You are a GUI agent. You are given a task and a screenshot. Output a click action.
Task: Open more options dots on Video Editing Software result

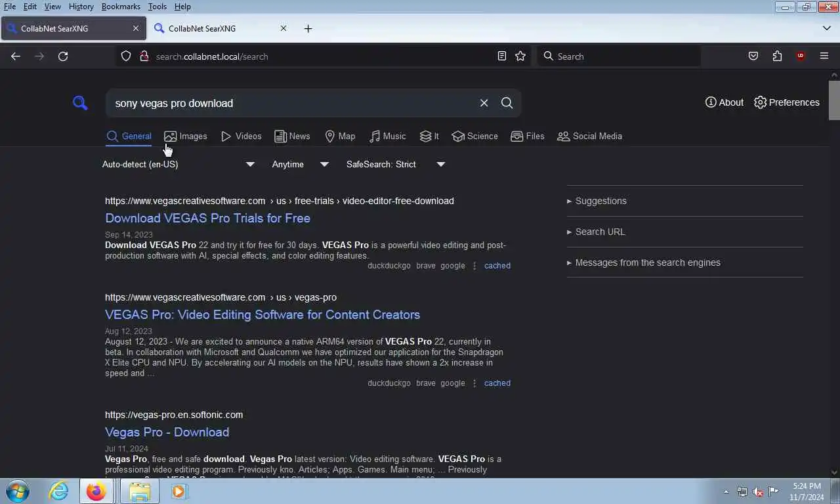point(474,383)
